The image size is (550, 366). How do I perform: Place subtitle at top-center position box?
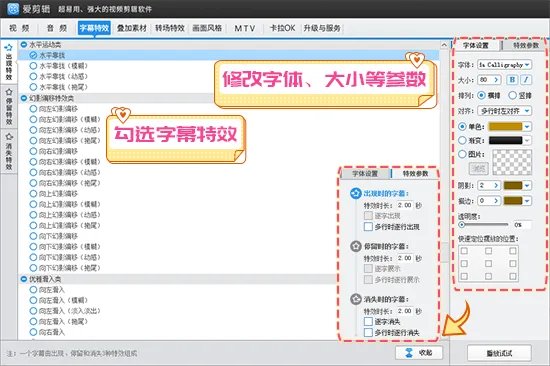[488, 251]
